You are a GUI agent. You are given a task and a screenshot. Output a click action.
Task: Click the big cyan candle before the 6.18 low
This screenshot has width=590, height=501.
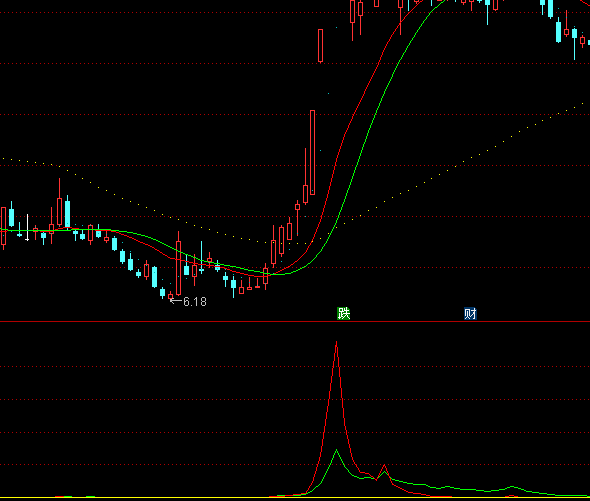(x=154, y=277)
